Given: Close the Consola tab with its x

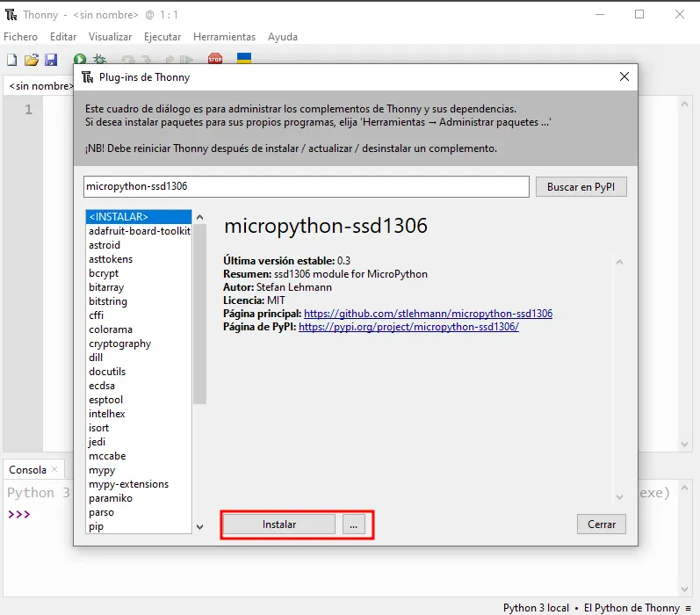Looking at the screenshot, I should pos(54,469).
